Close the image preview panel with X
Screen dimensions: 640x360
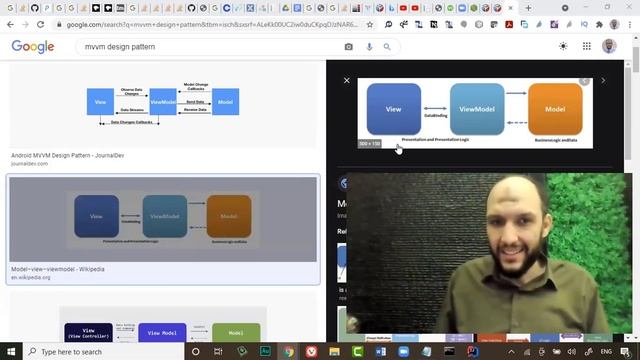[347, 80]
